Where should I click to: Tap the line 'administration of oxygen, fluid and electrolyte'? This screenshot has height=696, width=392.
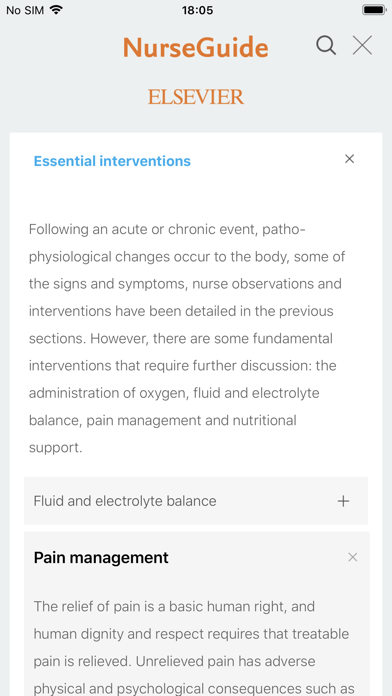coord(174,393)
